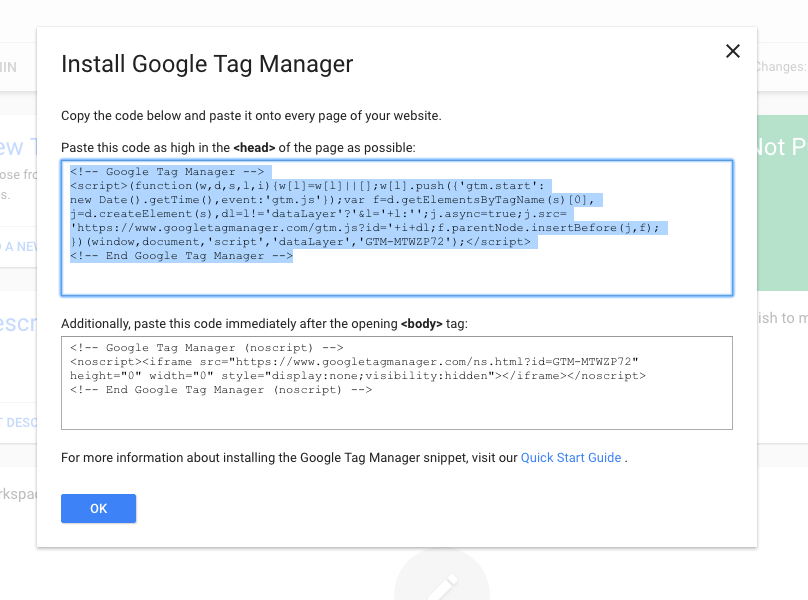The width and height of the screenshot is (808, 600).
Task: Click the green Not Published card behind dialog
Action: tap(782, 200)
